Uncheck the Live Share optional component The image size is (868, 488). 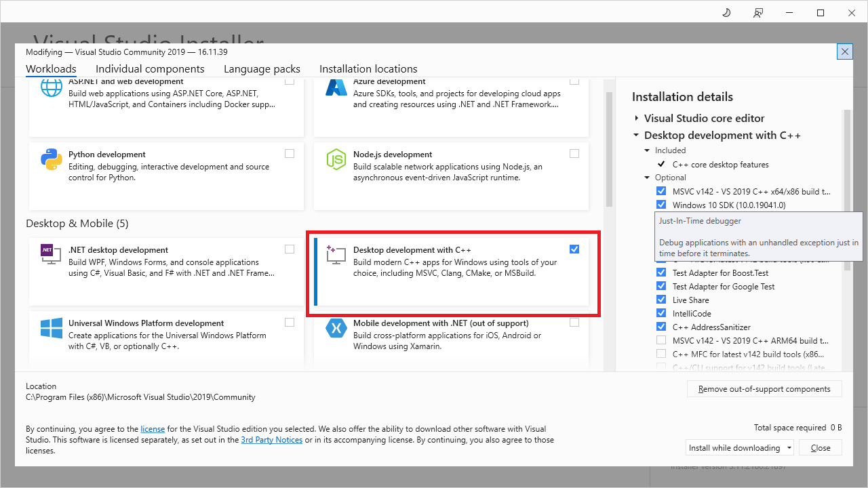point(661,300)
